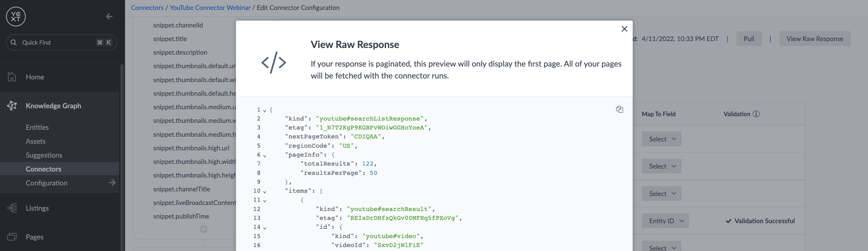Image resolution: width=868 pixels, height=251 pixels.
Task: Click the View Raw Response button
Action: 815,38
